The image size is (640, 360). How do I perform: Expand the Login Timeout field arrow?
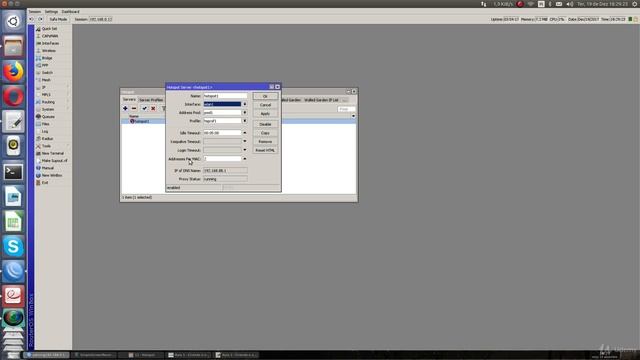point(245,150)
